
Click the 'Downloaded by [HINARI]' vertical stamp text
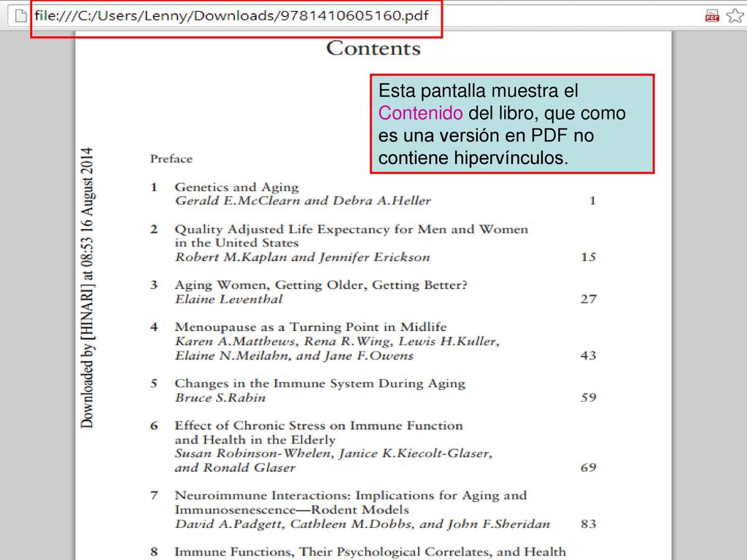(87, 288)
